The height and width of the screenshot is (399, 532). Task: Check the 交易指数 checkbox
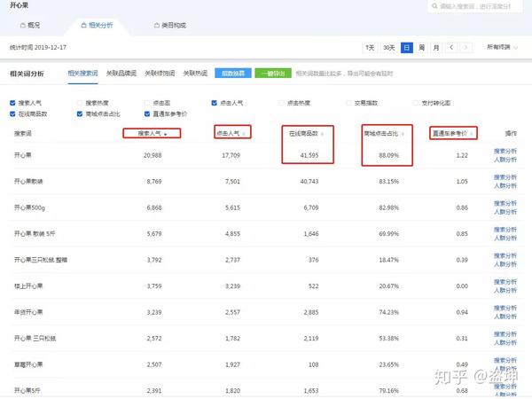(348, 103)
